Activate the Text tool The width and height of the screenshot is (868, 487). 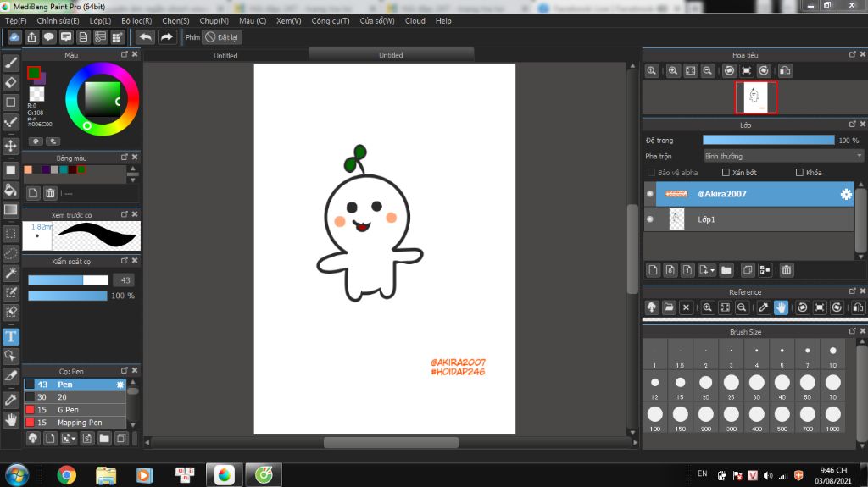pyautogui.click(x=11, y=337)
